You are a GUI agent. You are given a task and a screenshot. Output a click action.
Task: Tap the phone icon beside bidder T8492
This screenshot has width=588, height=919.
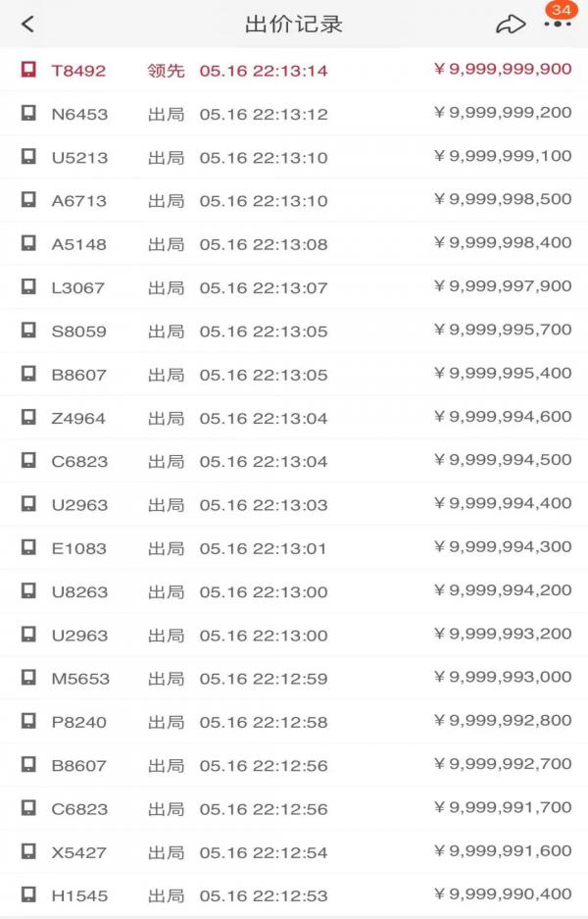pos(28,71)
